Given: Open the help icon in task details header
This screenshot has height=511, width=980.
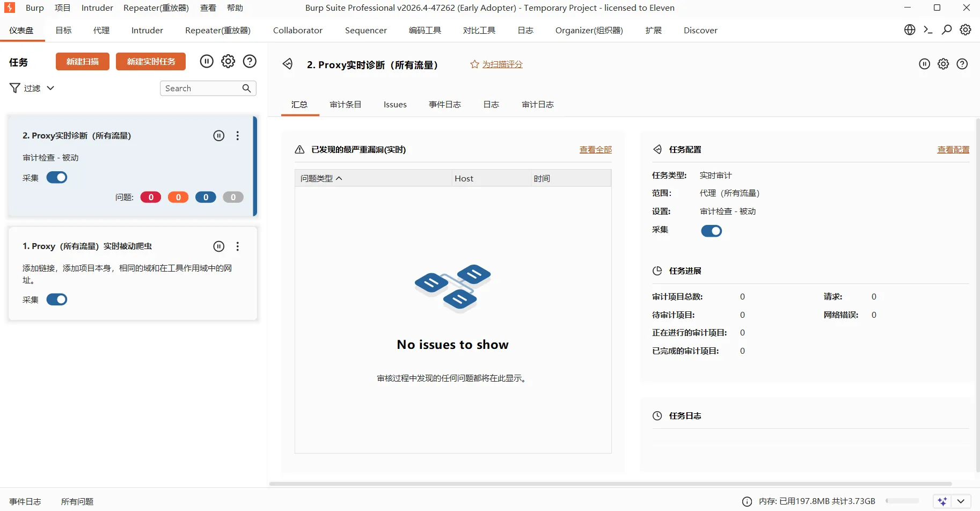Looking at the screenshot, I should (962, 64).
